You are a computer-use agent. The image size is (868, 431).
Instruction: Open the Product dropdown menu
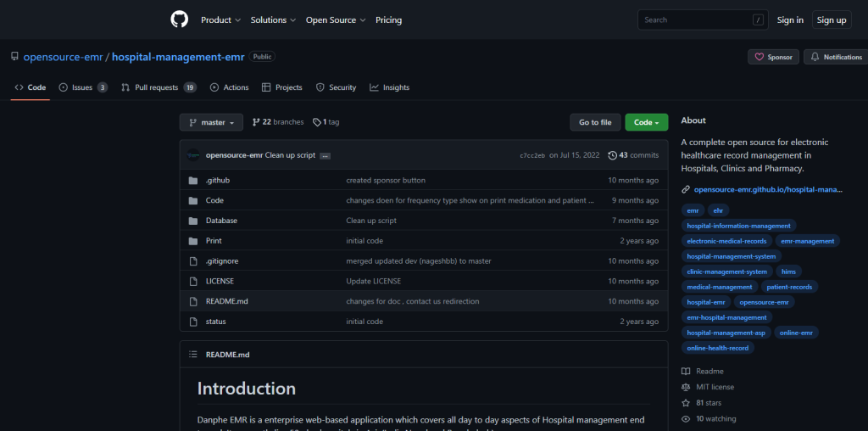pyautogui.click(x=221, y=20)
